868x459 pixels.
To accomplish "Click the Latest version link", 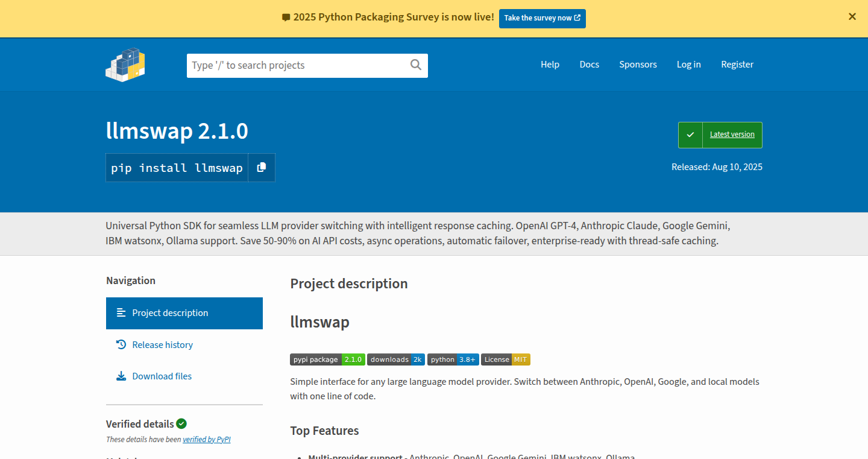I will pos(732,135).
